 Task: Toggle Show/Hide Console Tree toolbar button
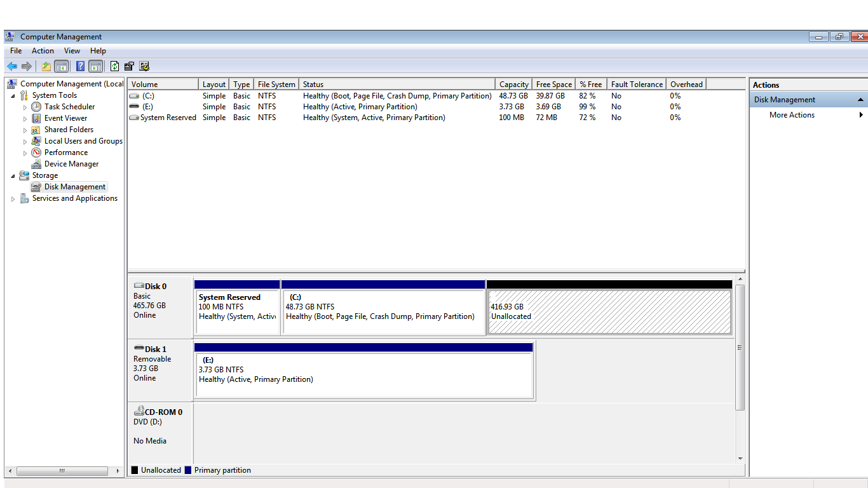tap(62, 66)
